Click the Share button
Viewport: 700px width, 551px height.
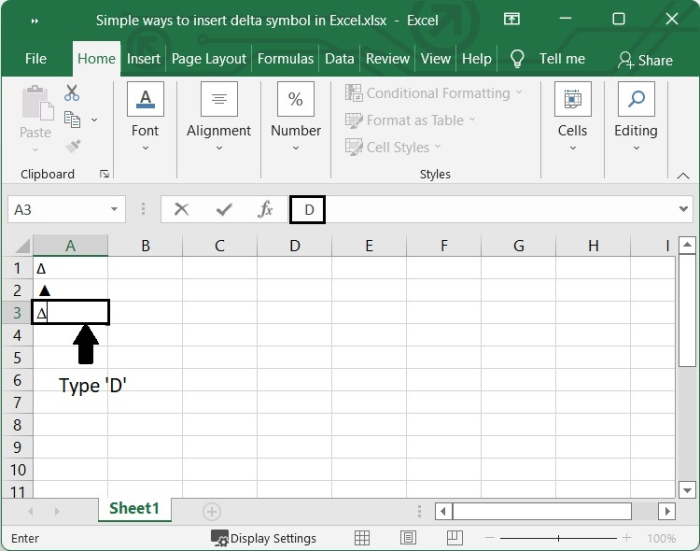645,60
